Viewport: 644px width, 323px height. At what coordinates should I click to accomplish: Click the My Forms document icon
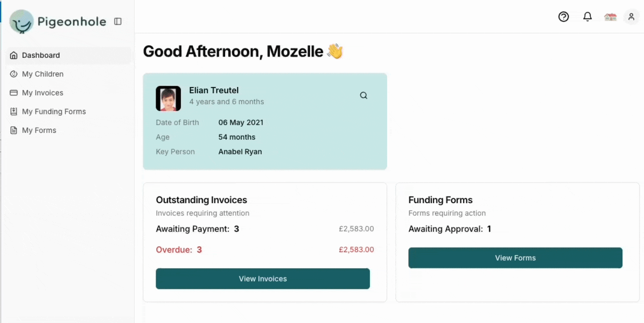[x=14, y=131]
